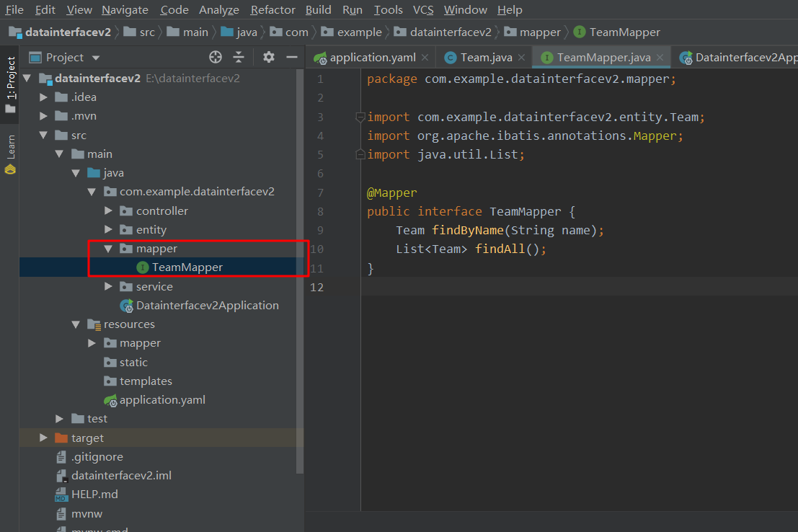The image size is (798, 532).
Task: Select application.yaml in the project tree
Action: pyautogui.click(x=162, y=400)
